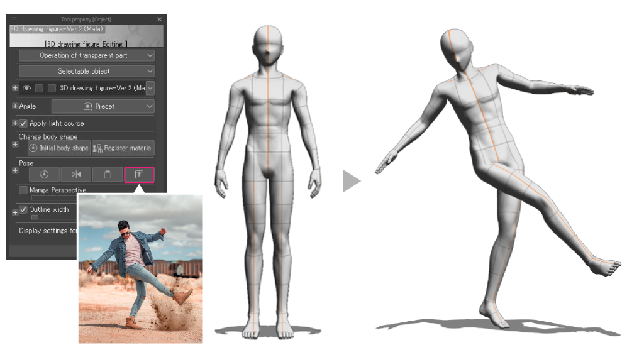
Task: Click the kicking man reference photo
Action: (x=140, y=270)
